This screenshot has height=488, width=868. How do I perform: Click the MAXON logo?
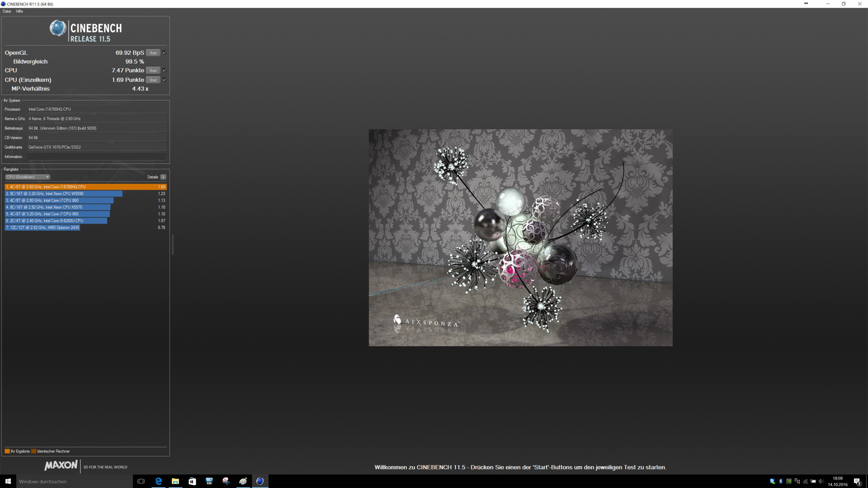click(61, 465)
